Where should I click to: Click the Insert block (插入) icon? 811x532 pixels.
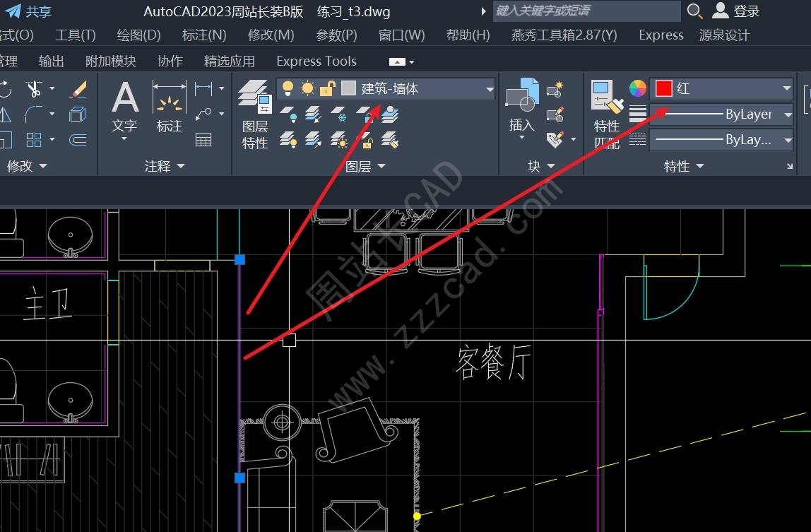click(x=521, y=106)
